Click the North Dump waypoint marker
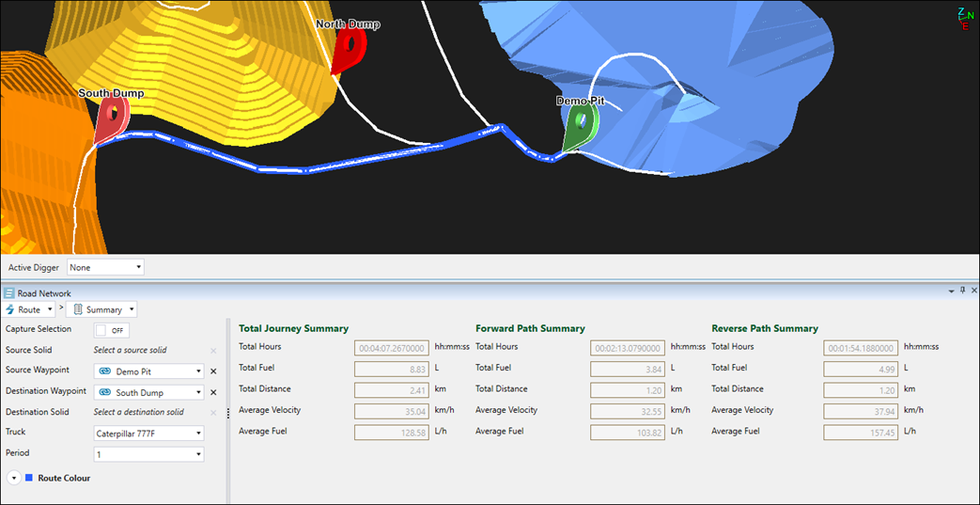The height and width of the screenshot is (505, 980). [x=348, y=49]
